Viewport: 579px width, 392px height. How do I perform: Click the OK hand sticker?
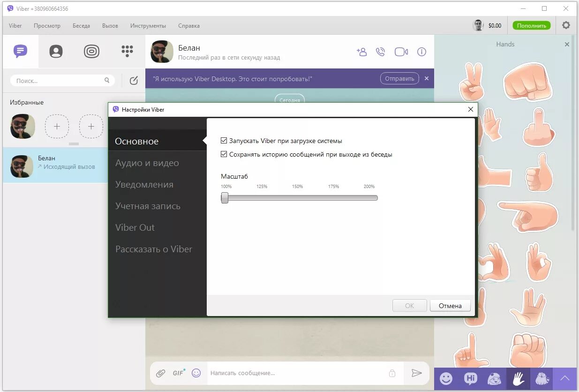click(x=539, y=262)
